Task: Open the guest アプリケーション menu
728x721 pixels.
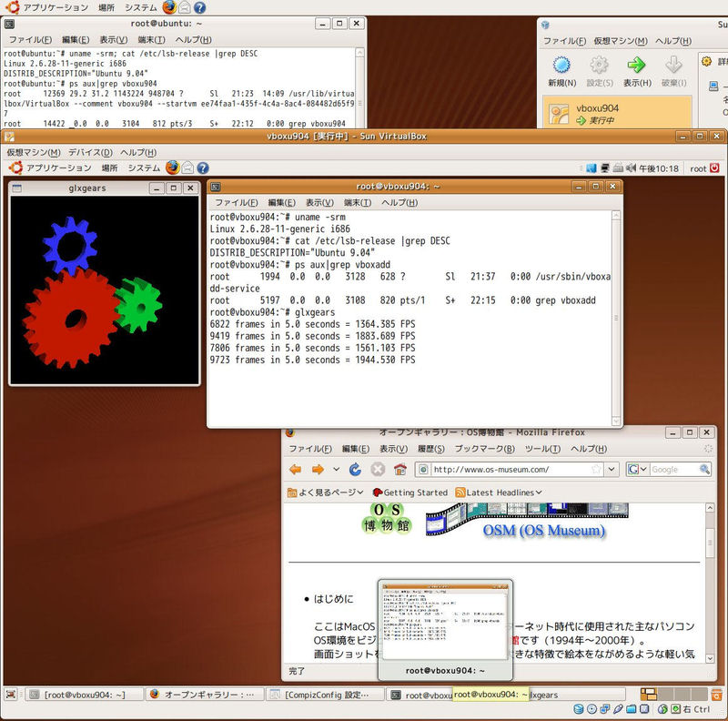Action: pyautogui.click(x=58, y=168)
